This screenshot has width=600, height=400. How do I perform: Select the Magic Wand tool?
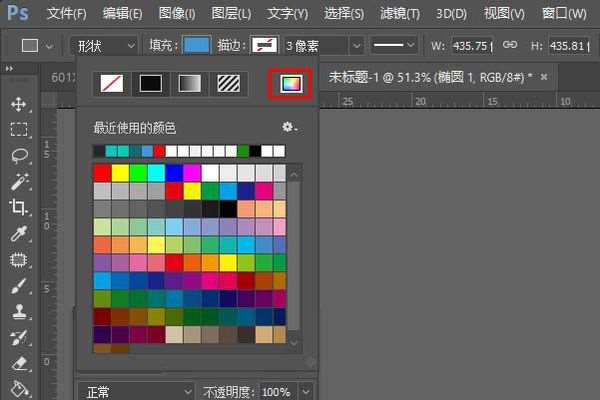(x=19, y=181)
